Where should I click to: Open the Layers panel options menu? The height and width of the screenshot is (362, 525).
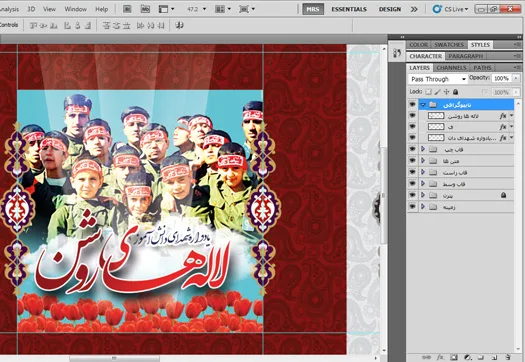click(x=517, y=68)
